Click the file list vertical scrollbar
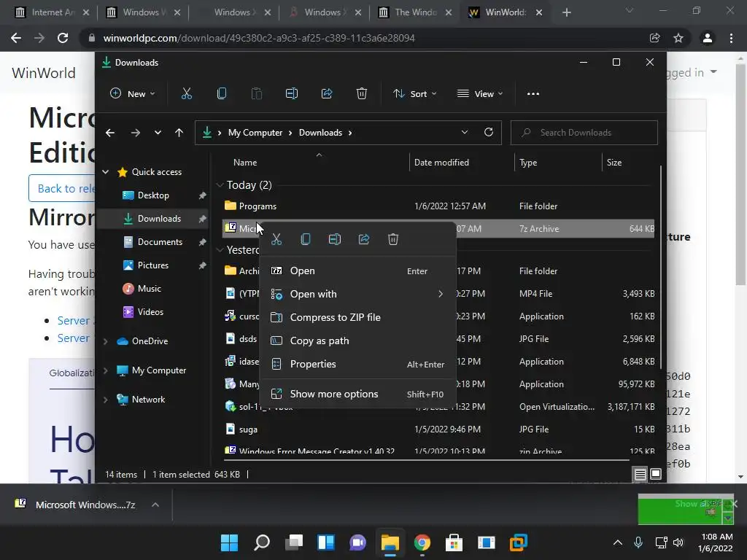This screenshot has height=560, width=747. (661, 267)
